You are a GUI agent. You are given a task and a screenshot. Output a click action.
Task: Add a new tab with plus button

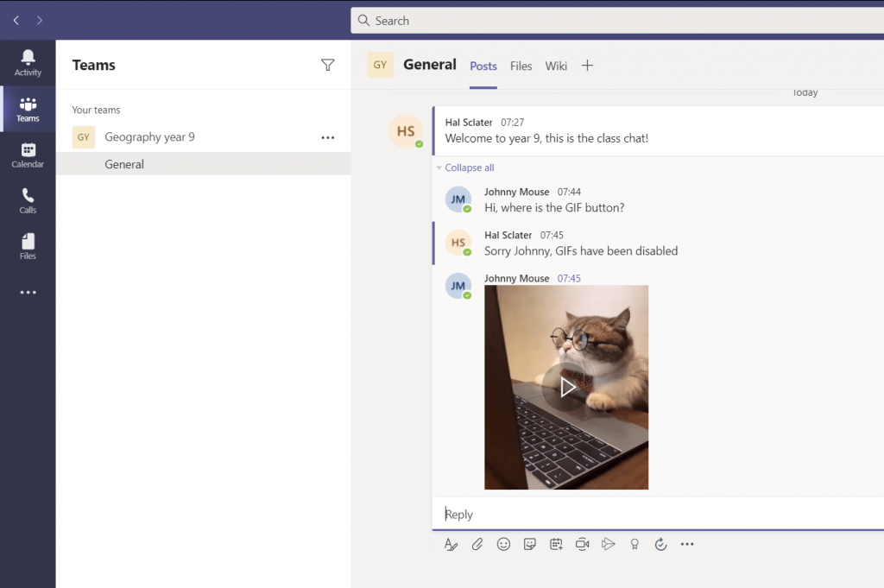(587, 66)
